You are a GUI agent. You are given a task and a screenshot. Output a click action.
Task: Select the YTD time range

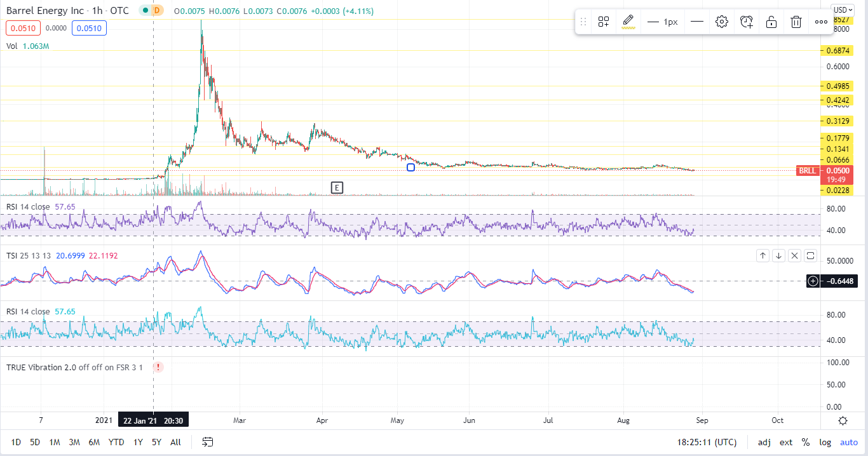point(116,442)
